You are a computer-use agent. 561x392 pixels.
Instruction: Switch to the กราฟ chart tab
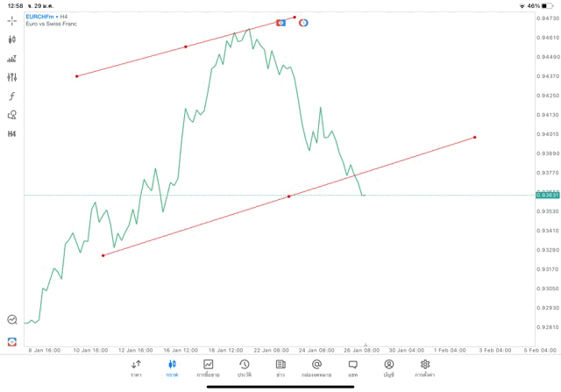pyautogui.click(x=172, y=367)
